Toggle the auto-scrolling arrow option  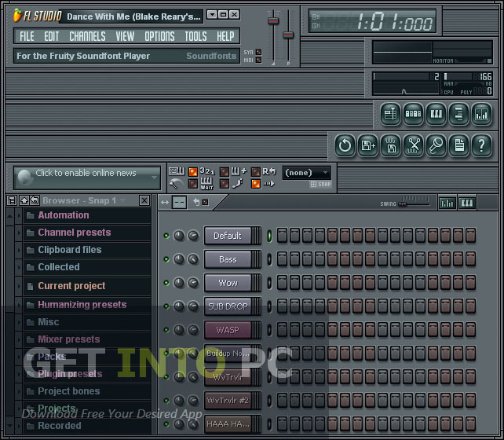[256, 184]
